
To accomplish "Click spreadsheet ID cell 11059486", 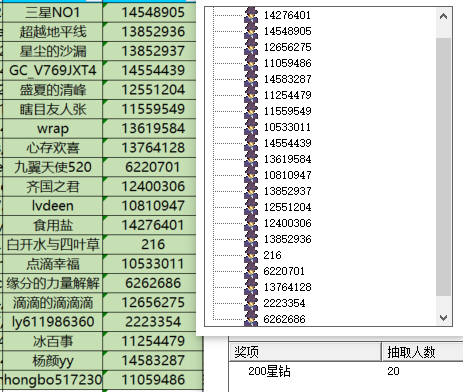I will pos(153,380).
